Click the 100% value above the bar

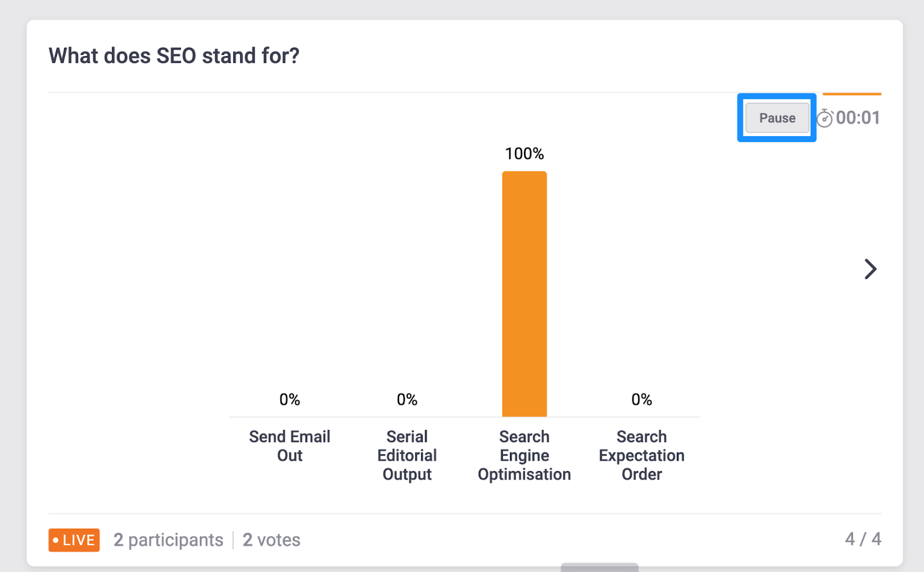point(524,154)
